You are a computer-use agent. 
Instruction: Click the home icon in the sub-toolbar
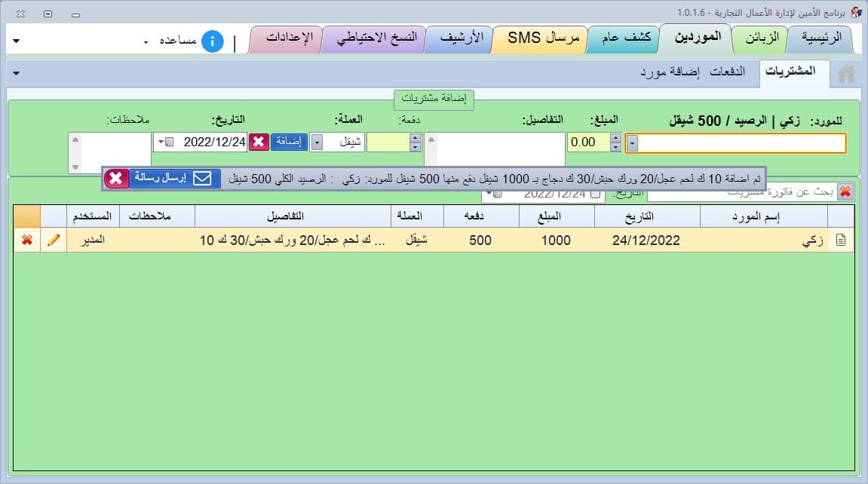click(846, 74)
